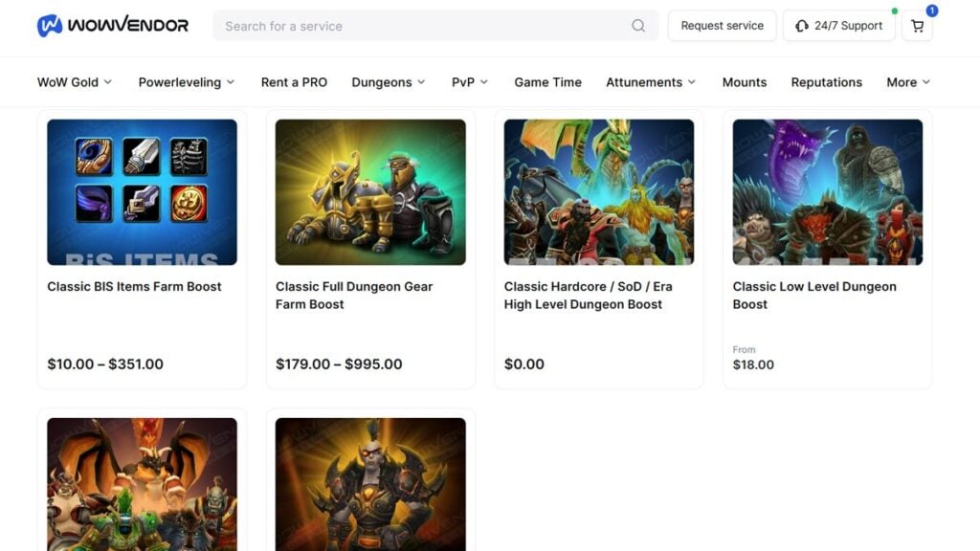Click the Request service button
980x551 pixels.
click(x=722, y=26)
